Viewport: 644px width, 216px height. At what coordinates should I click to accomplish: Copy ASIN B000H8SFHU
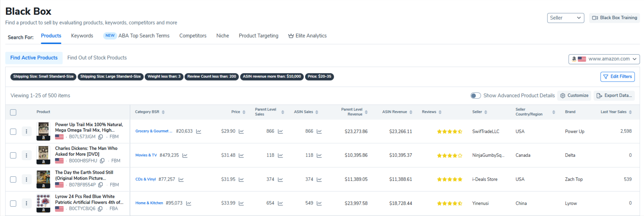click(x=102, y=161)
